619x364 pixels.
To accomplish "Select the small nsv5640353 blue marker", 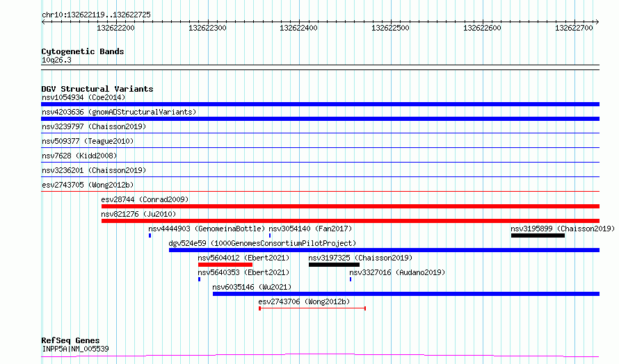I will 200,279.
